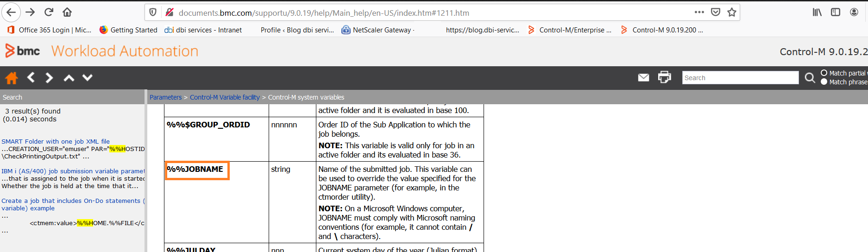
Task: Bookmark this page with star
Action: [732, 13]
